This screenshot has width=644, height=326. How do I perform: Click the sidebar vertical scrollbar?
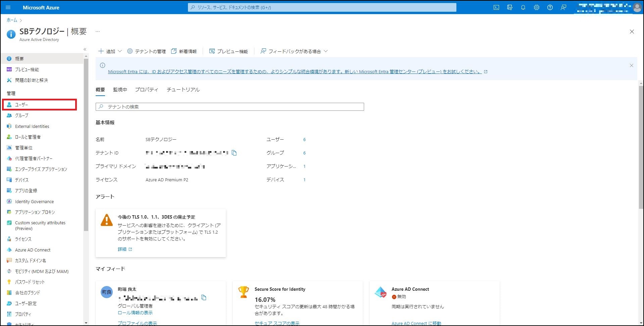tap(86, 145)
